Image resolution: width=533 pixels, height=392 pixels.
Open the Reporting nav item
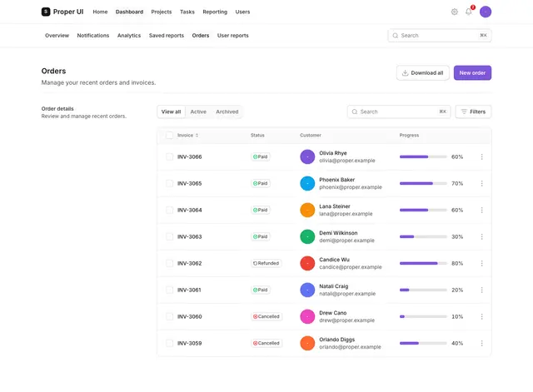pos(215,12)
